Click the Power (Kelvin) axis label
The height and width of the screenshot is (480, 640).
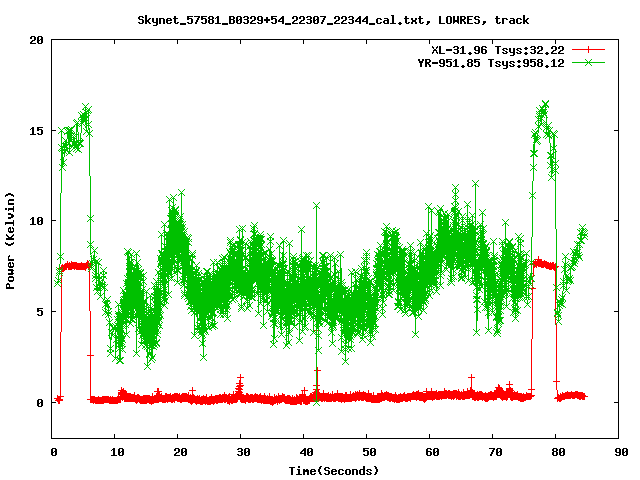click(x=10, y=240)
